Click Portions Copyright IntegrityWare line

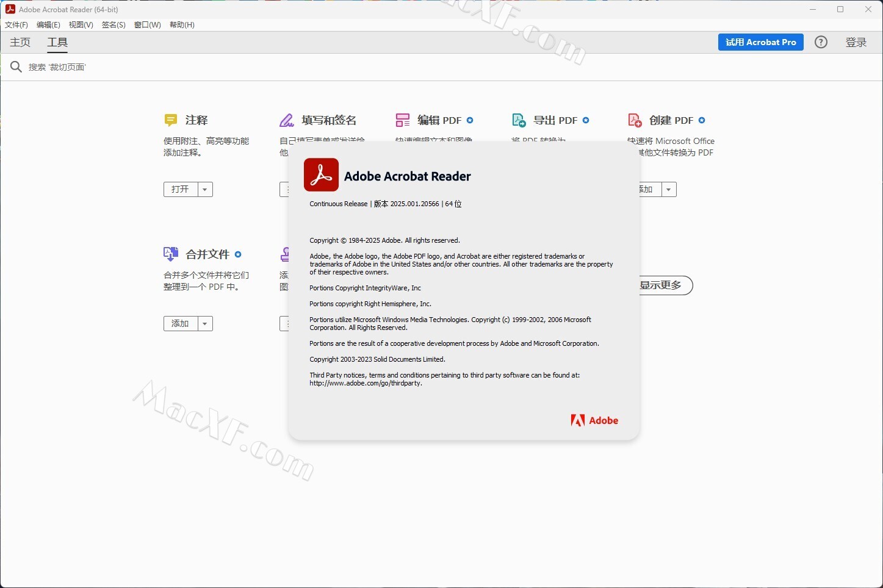(365, 288)
